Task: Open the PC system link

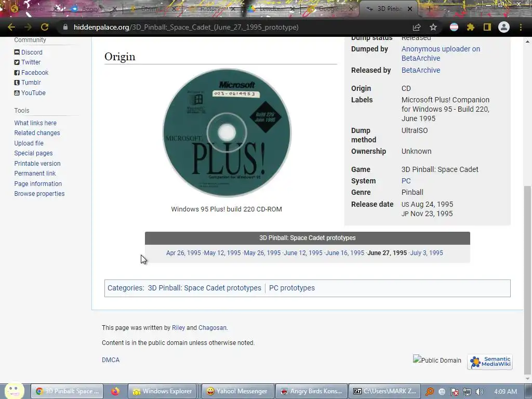Action: click(406, 181)
